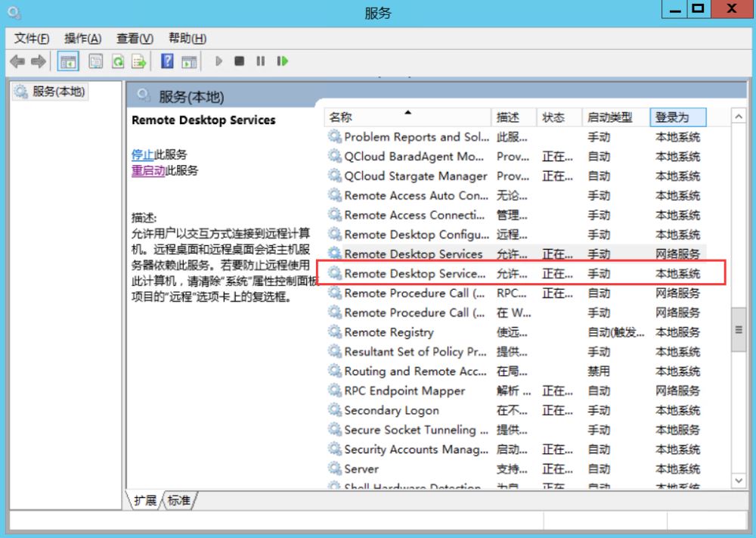Sort by the 启动类型 column header

[x=615, y=117]
